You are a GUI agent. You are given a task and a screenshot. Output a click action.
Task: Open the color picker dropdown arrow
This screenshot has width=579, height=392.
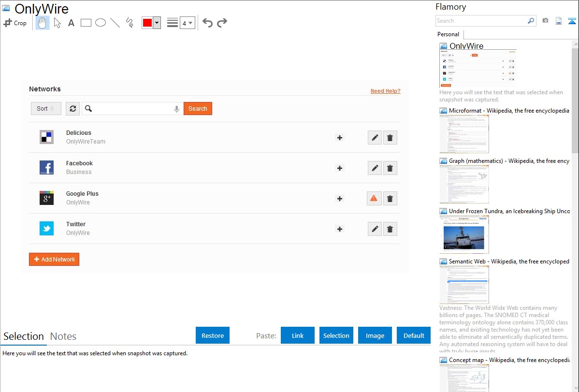pos(157,23)
